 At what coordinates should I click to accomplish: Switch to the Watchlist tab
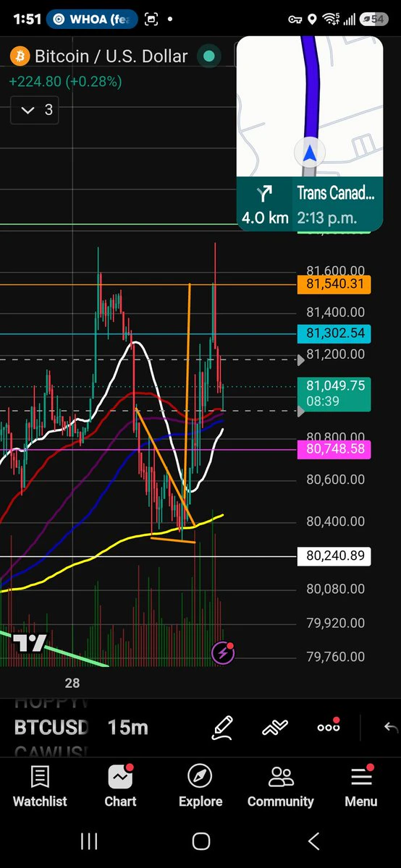pyautogui.click(x=40, y=786)
